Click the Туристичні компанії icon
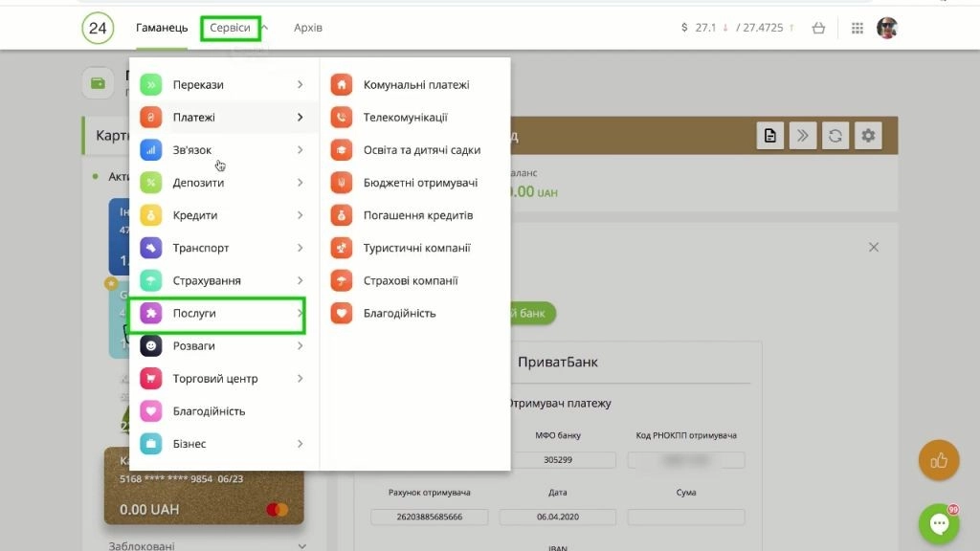Screen dimensions: 980x551 [x=342, y=248]
